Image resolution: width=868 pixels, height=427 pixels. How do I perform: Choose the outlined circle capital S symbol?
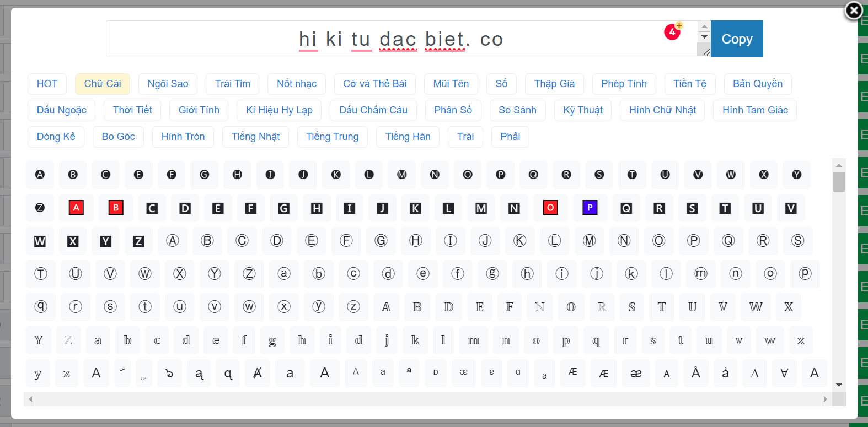(798, 241)
